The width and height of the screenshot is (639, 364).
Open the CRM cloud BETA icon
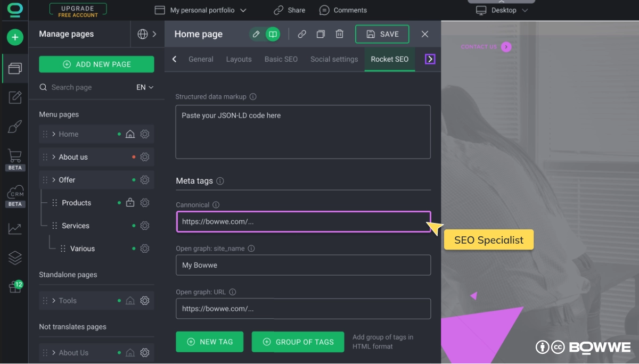(x=15, y=196)
